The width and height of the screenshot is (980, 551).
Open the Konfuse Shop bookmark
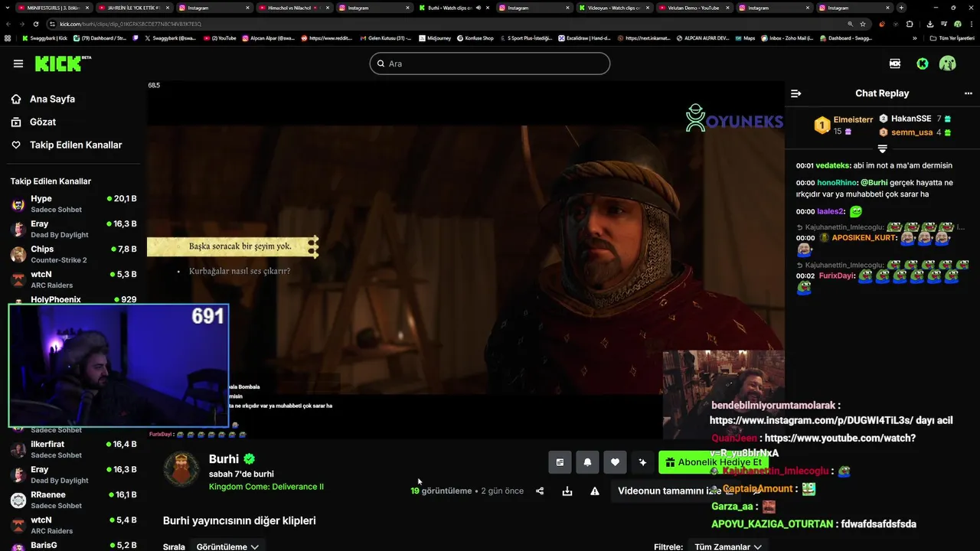(475, 37)
